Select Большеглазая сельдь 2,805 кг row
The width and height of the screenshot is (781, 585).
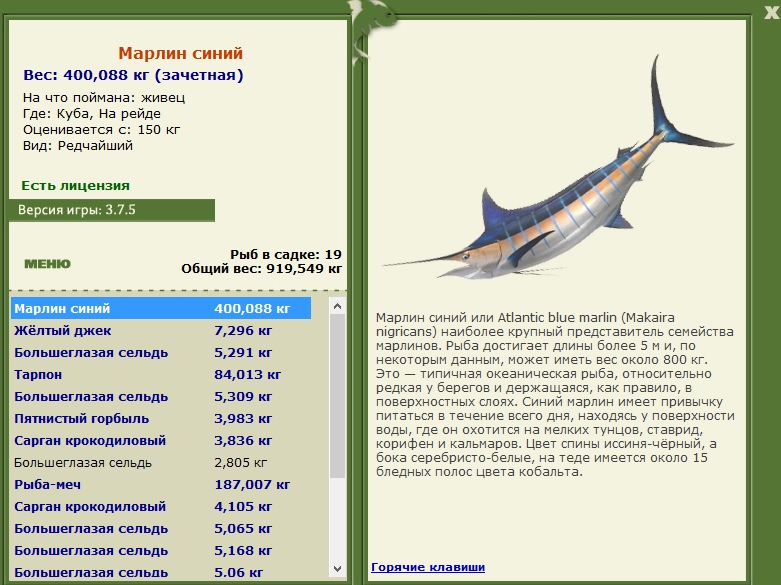click(x=161, y=462)
